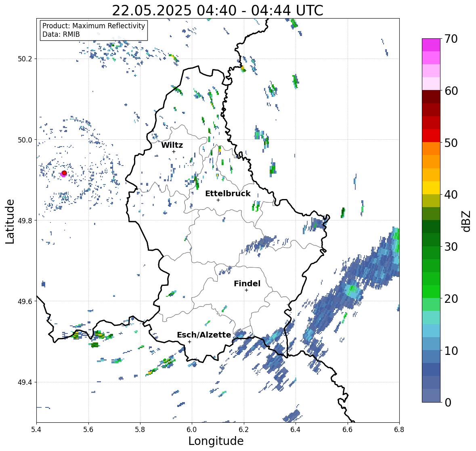The width and height of the screenshot is (476, 451).
Task: Click the red dot marker near 5.5 longitude
Action: (64, 173)
